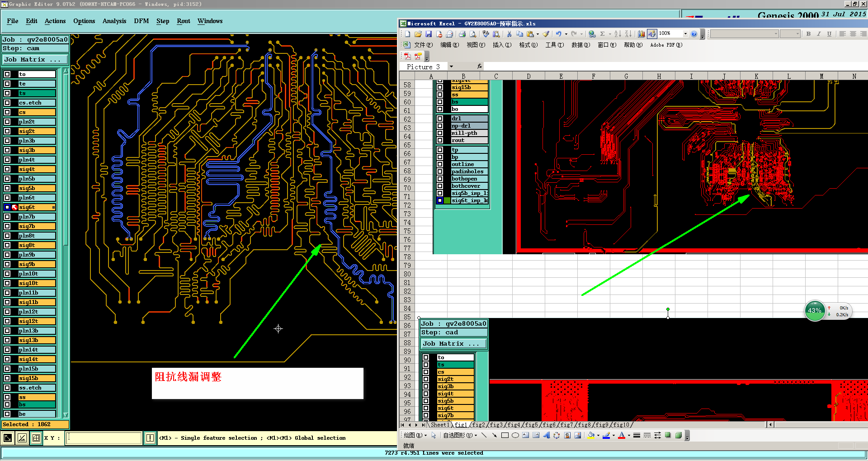This screenshot has height=461, width=868.
Task: Open the zoom percentage dropdown
Action: [685, 34]
